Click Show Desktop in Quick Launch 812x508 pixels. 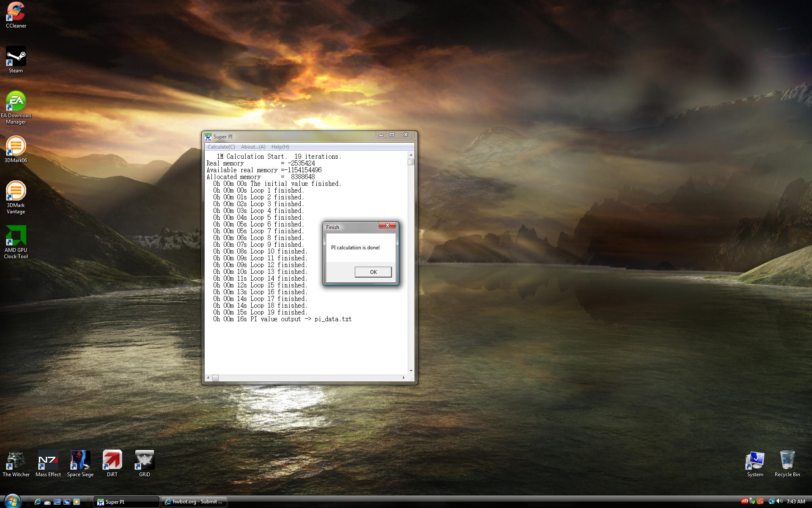57,502
